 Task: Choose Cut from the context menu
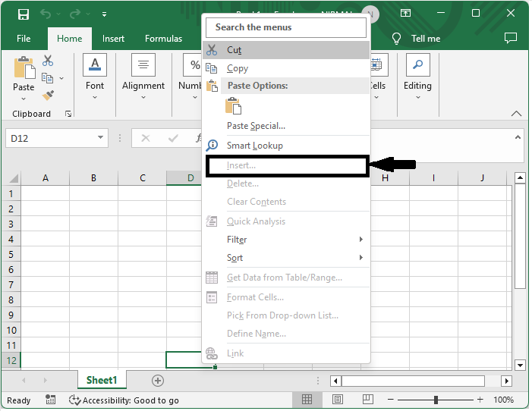pyautogui.click(x=286, y=50)
